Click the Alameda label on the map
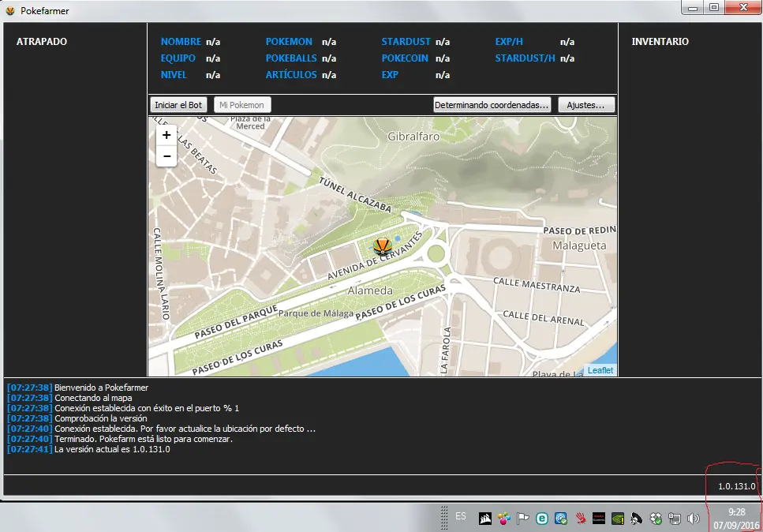Screen dimensions: 763x532 [x=370, y=290]
